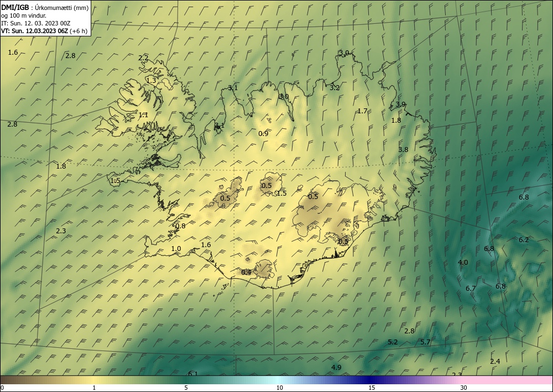Select the 3.9 value label
This screenshot has width=553, height=392.
400,104
